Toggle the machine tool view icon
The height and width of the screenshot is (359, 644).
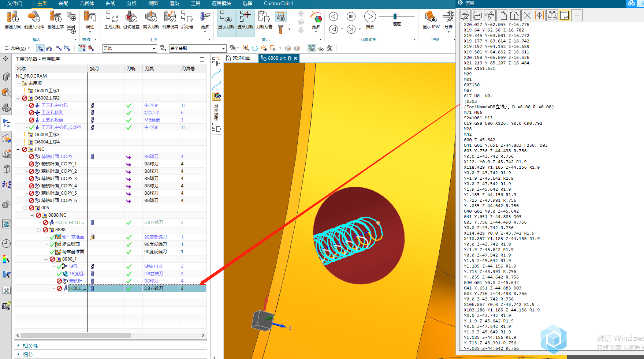pyautogui.click(x=49, y=48)
